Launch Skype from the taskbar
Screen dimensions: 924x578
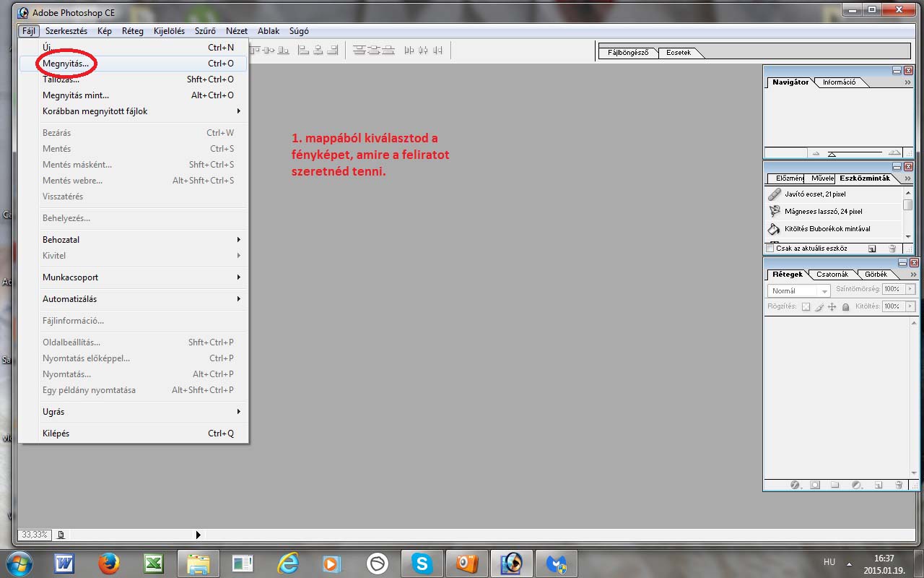point(422,563)
